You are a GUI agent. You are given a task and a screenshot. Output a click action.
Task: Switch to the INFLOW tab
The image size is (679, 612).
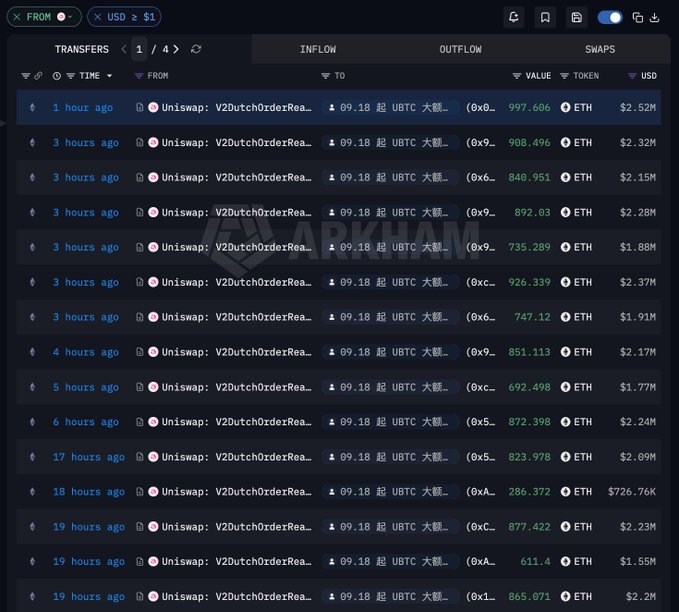click(x=318, y=49)
